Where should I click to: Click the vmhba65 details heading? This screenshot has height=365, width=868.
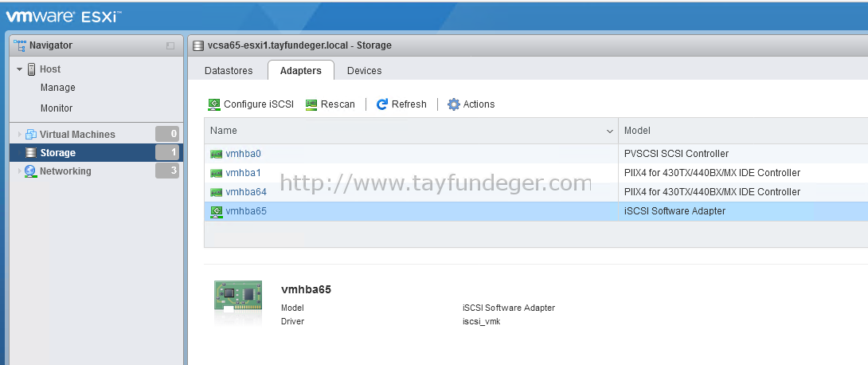point(306,289)
